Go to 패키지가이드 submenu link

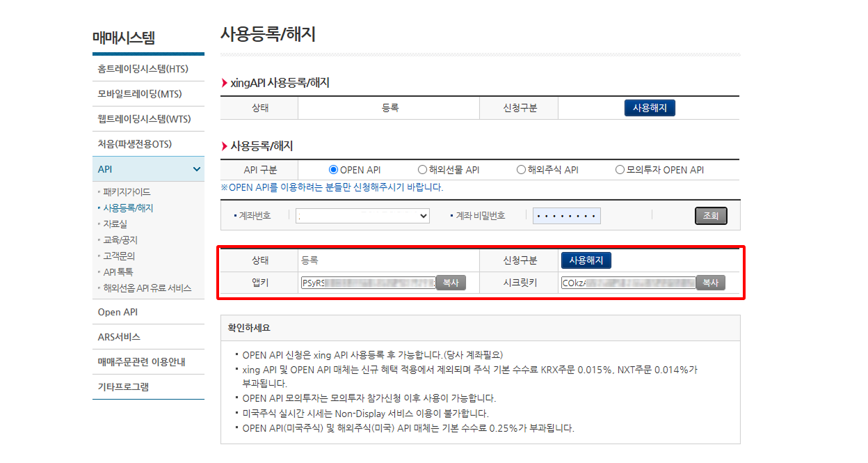127,191
